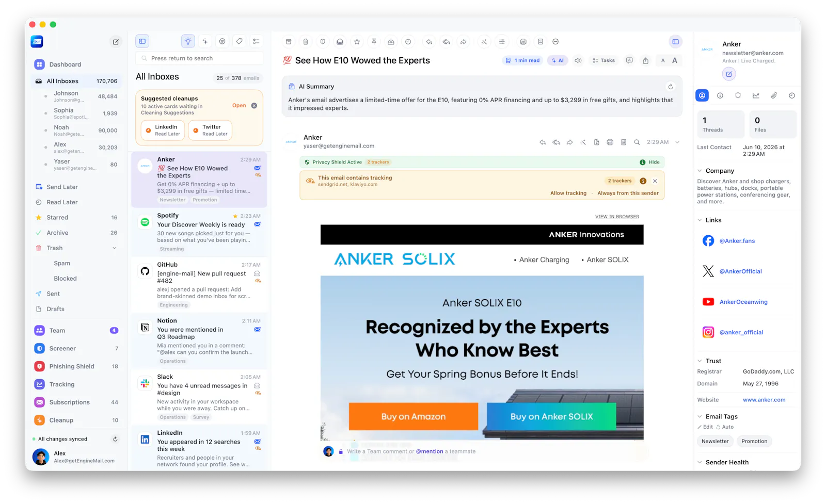The height and width of the screenshot is (504, 826).
Task: Collapse the Trust section
Action: pos(700,361)
